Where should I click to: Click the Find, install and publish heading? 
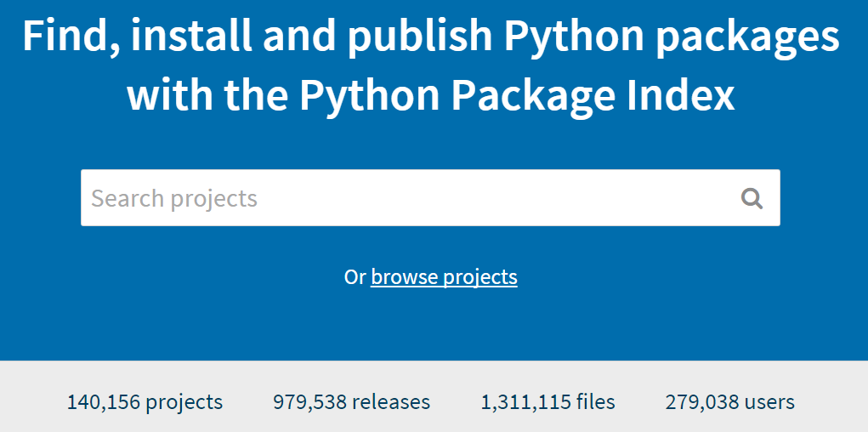[x=431, y=65]
